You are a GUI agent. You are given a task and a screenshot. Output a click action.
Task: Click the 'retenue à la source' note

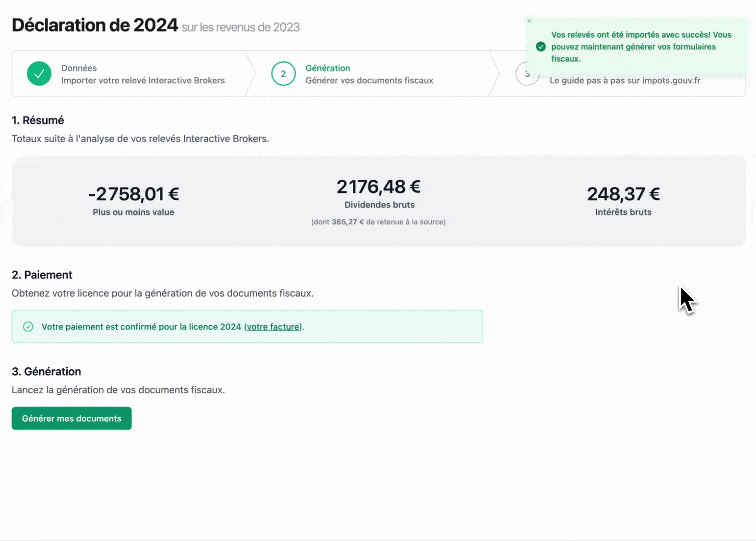pos(379,222)
